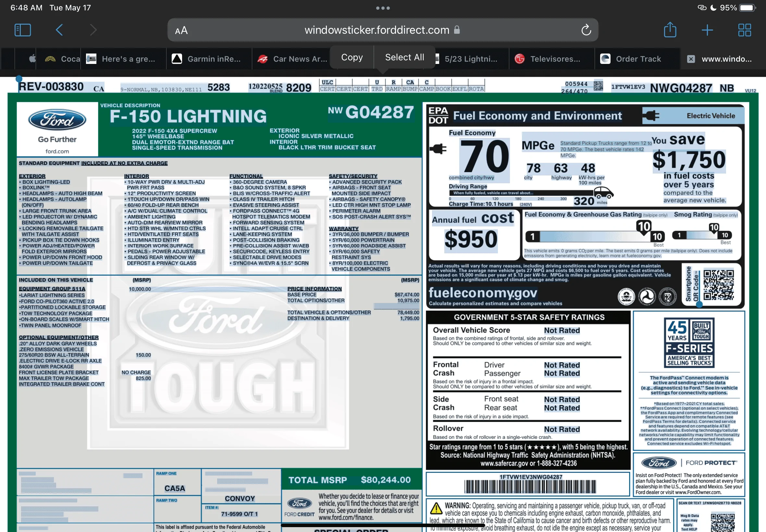The height and width of the screenshot is (532, 766).
Task: Tap Copy in the selection popup
Action: [352, 57]
